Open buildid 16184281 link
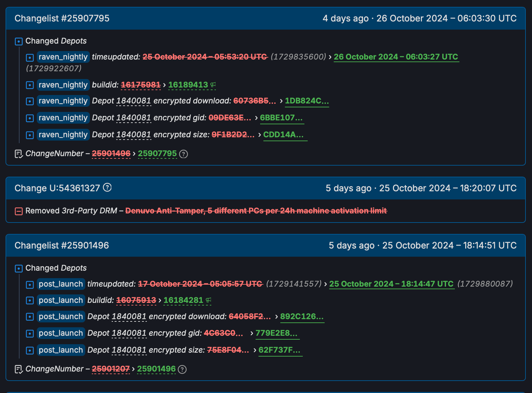The height and width of the screenshot is (393, 532). pyautogui.click(x=183, y=300)
